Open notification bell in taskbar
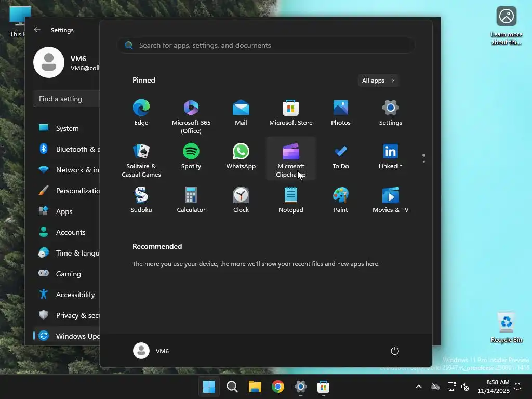 pyautogui.click(x=518, y=387)
